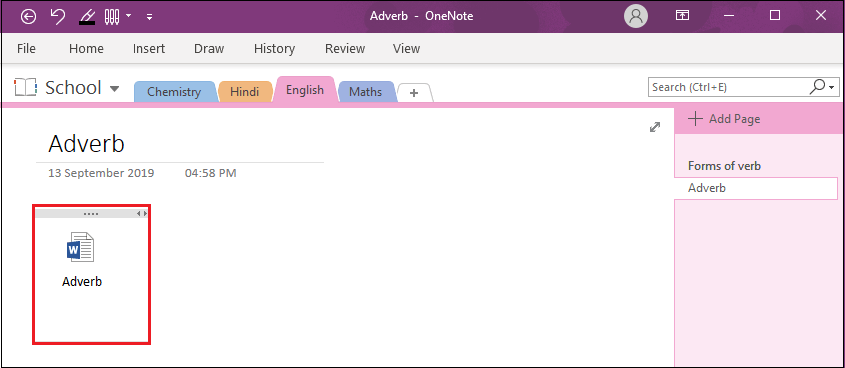Open the search scope dropdown arrow

click(x=832, y=87)
